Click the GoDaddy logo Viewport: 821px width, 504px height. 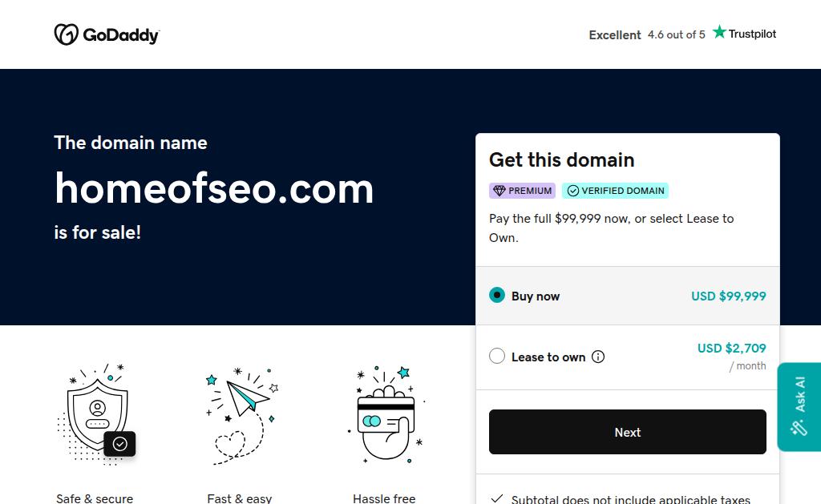(107, 34)
